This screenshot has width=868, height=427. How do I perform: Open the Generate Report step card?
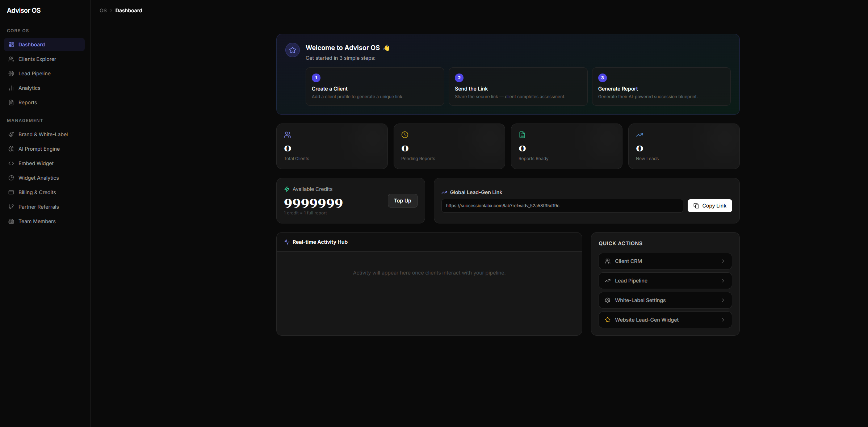click(661, 87)
